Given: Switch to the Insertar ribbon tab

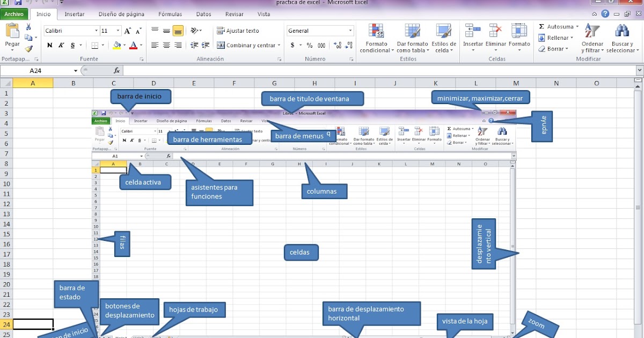Looking at the screenshot, I should click(x=75, y=14).
